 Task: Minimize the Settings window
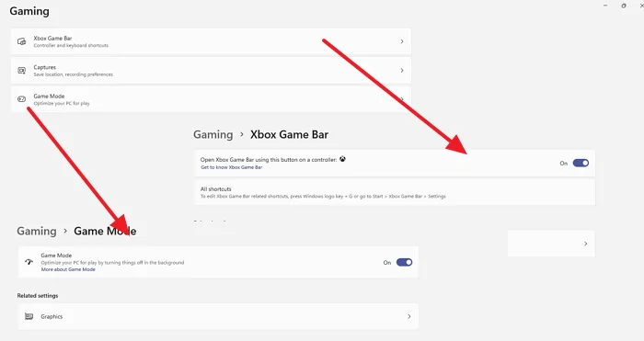coord(605,6)
